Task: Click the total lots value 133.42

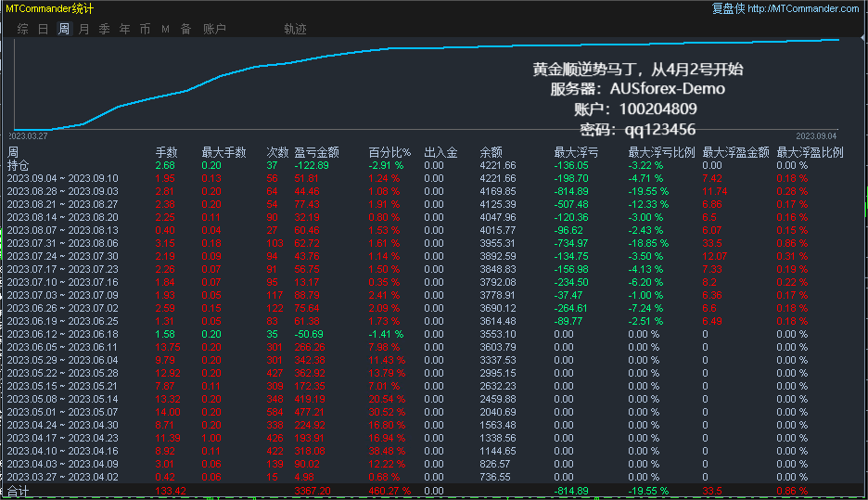Action: click(x=171, y=491)
